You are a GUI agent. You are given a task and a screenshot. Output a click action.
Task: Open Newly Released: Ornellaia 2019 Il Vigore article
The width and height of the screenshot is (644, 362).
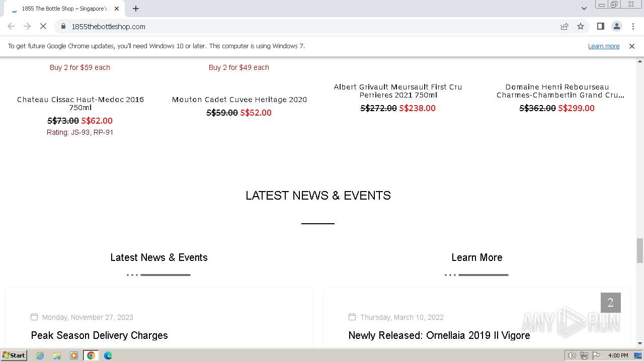pos(439,335)
